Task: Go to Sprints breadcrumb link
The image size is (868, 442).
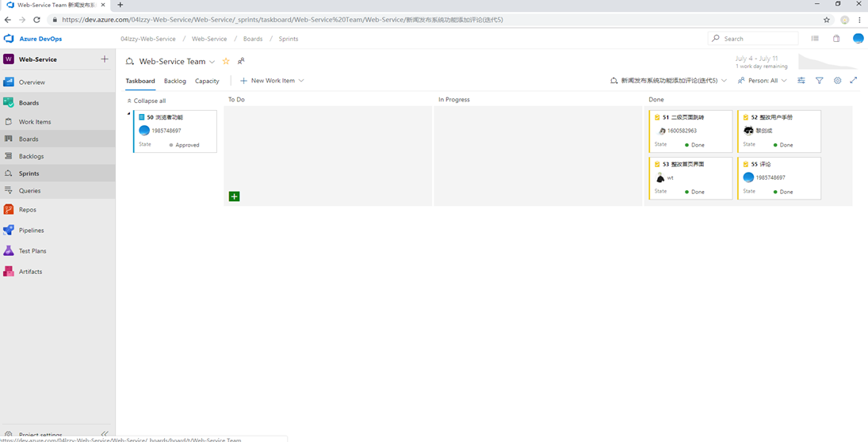Action: tap(289, 39)
